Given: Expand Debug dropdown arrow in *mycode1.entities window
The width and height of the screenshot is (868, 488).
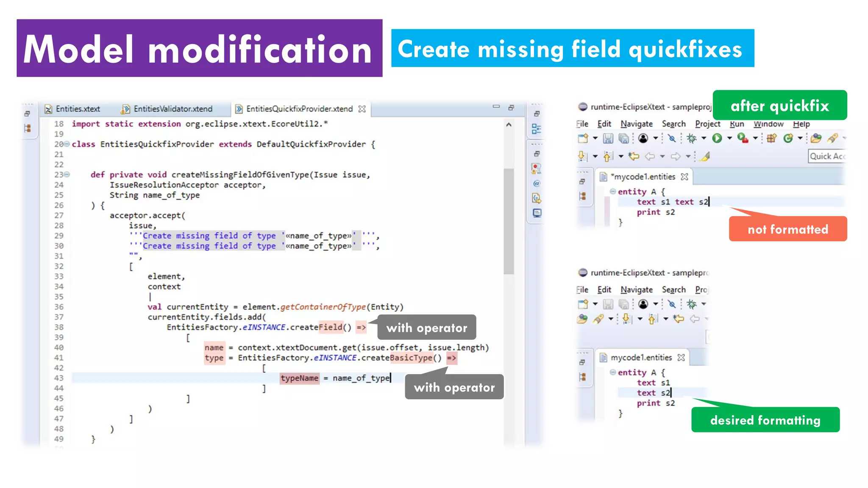Looking at the screenshot, I should point(704,138).
